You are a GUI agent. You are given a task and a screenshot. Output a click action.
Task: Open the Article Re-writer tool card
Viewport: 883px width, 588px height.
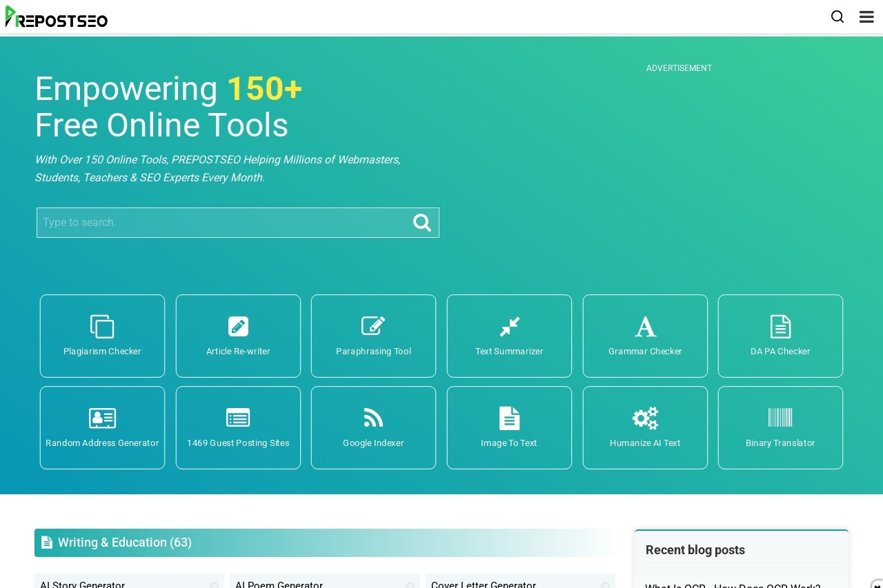pyautogui.click(x=238, y=336)
